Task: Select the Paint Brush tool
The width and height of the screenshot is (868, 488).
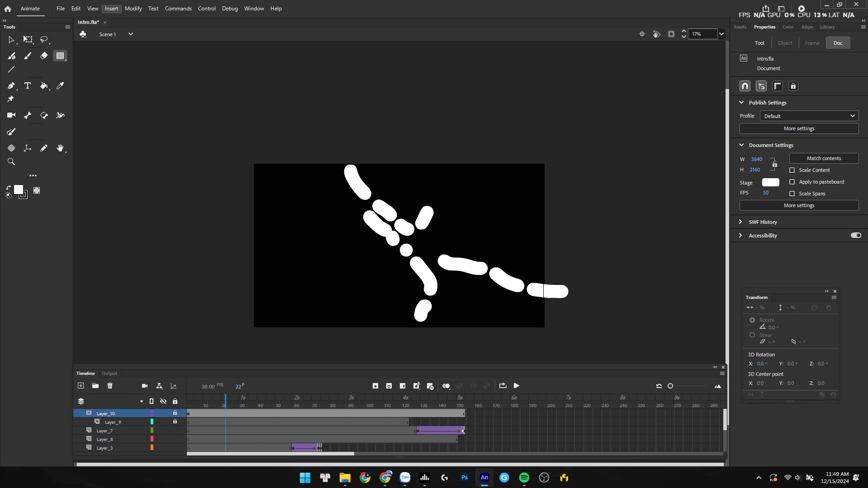Action: [x=11, y=132]
